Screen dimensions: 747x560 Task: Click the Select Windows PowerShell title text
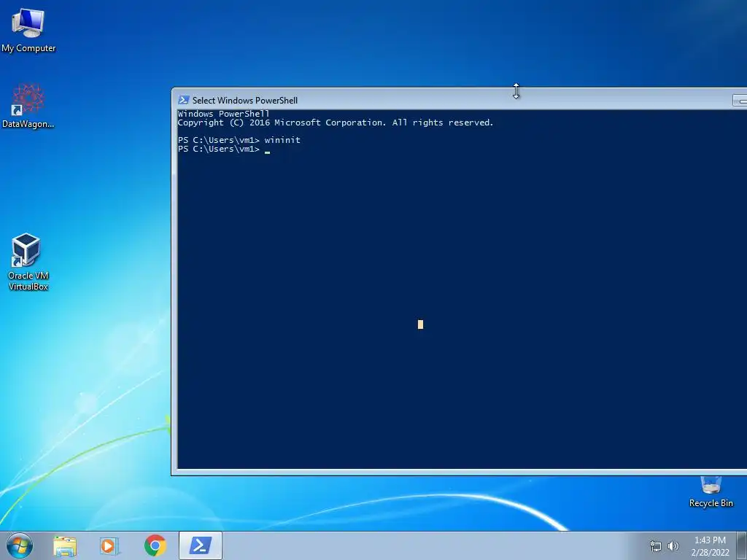click(245, 101)
